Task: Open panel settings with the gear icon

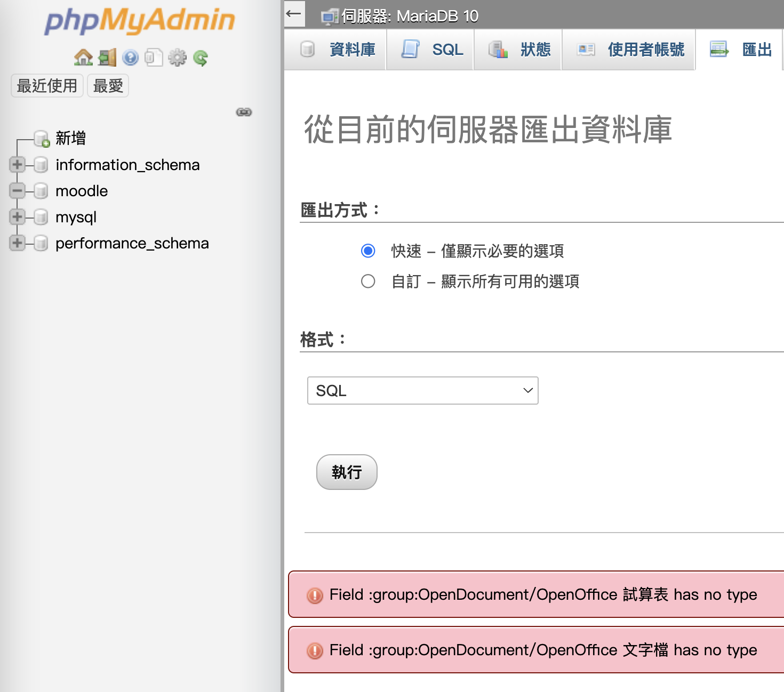Action: pos(178,58)
